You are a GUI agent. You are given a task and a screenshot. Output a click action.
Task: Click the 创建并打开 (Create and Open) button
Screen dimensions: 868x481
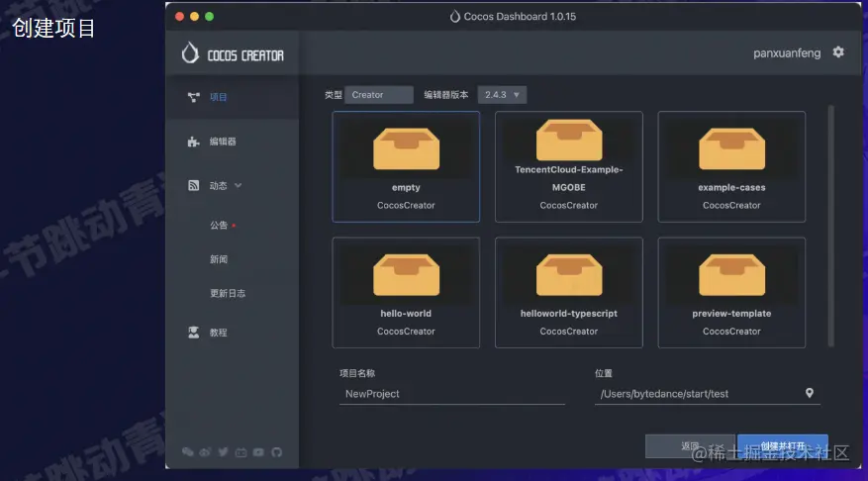click(x=783, y=446)
